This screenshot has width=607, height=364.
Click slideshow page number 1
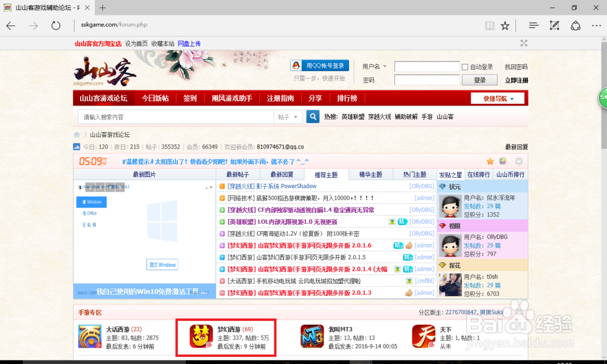(x=80, y=187)
